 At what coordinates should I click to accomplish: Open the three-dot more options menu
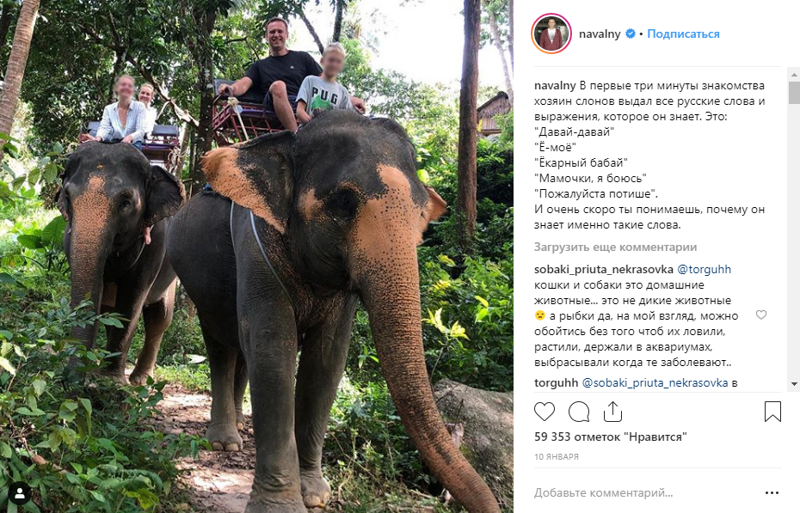pyautogui.click(x=772, y=493)
